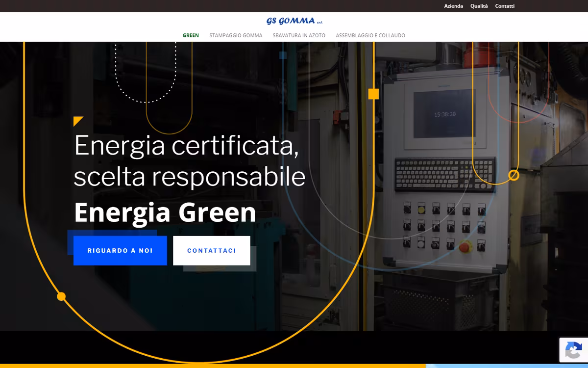Open the Qualità top bar link

pyautogui.click(x=479, y=6)
